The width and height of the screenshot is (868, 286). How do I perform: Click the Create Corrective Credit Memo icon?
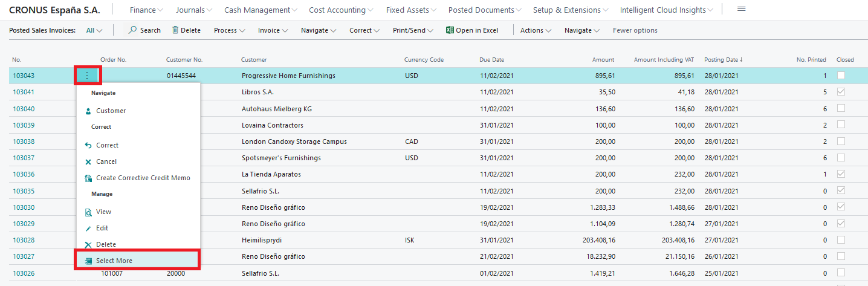(x=88, y=178)
